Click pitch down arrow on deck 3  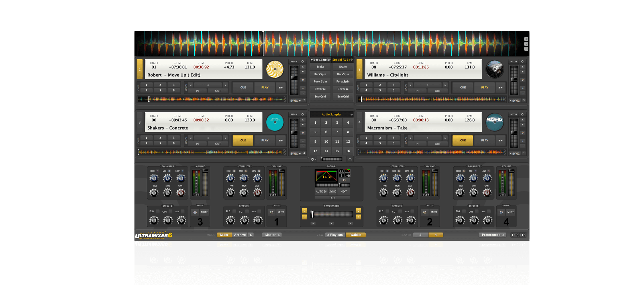click(303, 125)
